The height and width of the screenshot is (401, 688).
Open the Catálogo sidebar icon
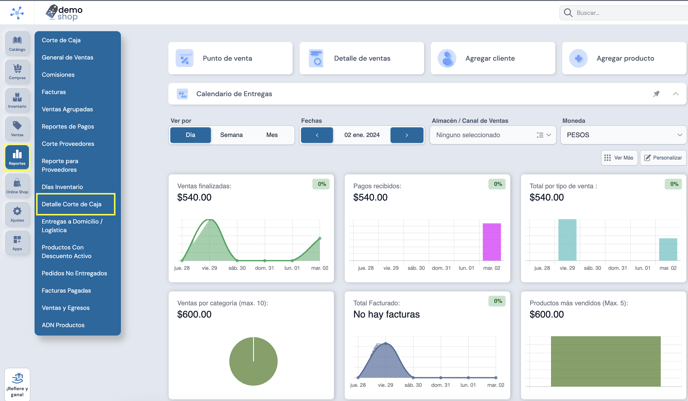(x=17, y=43)
